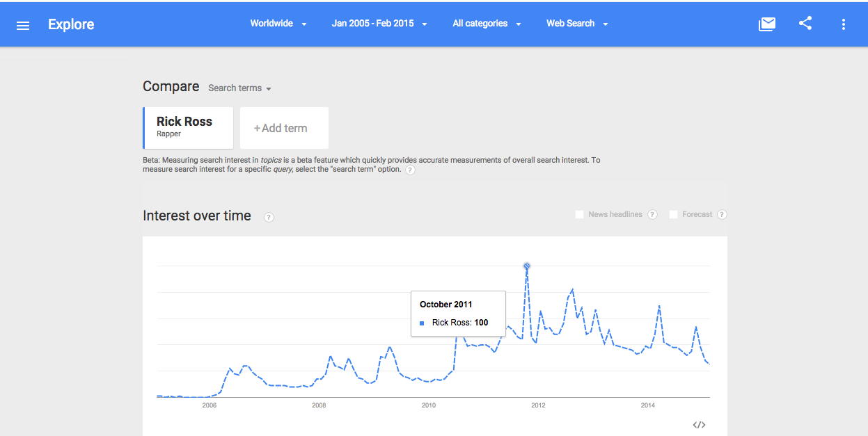868x436 pixels.
Task: Open help icon next to News headlines
Action: [x=652, y=215]
